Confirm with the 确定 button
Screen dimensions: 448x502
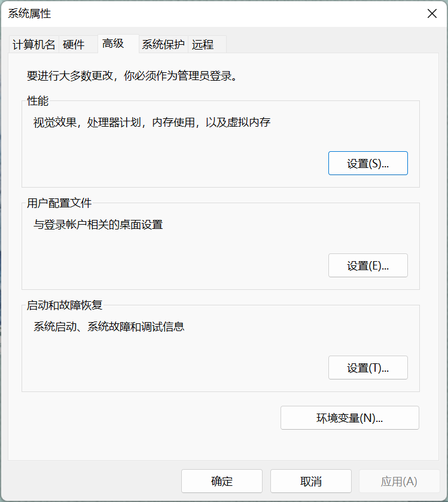pos(222,481)
